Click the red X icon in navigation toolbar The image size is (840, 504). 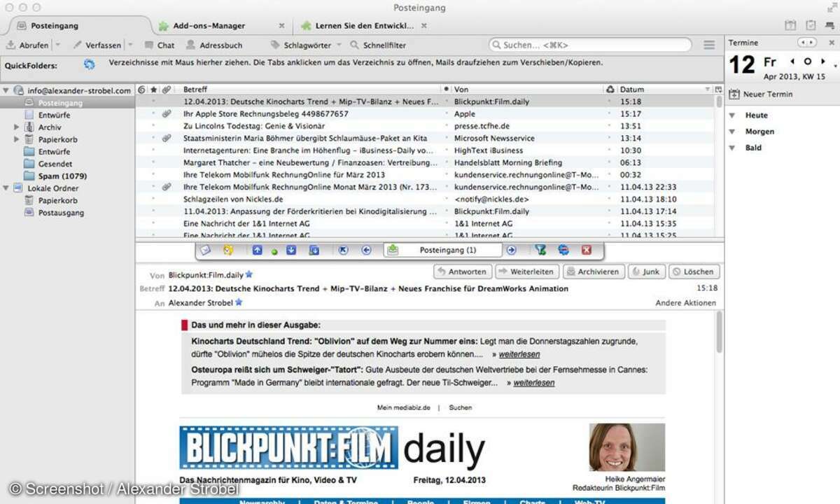587,250
